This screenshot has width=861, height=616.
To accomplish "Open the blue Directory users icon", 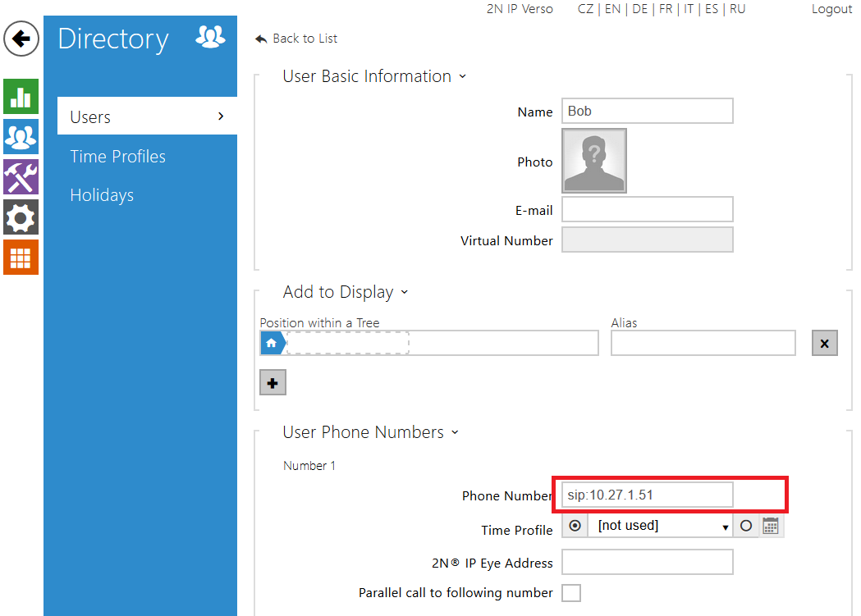I will (x=21, y=137).
